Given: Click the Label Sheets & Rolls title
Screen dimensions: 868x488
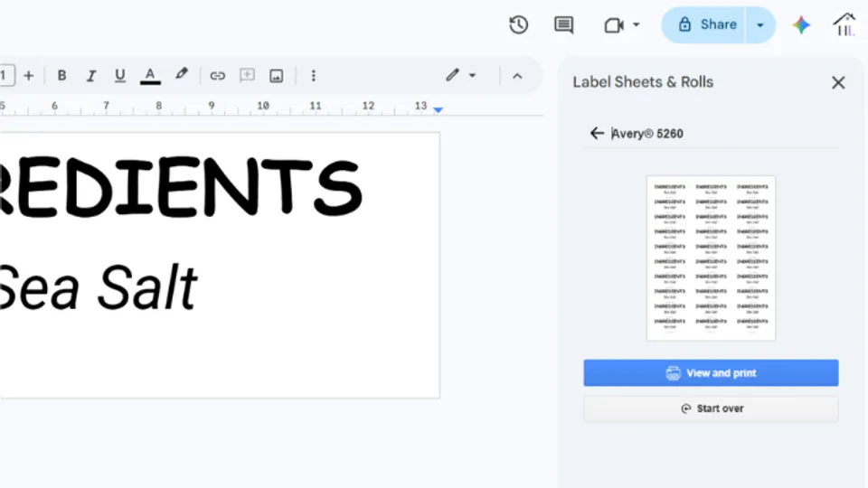Looking at the screenshot, I should pyautogui.click(x=643, y=82).
